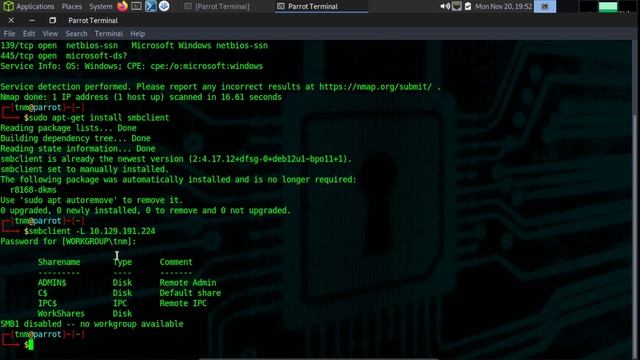Click the Comment column header

[x=176, y=262]
